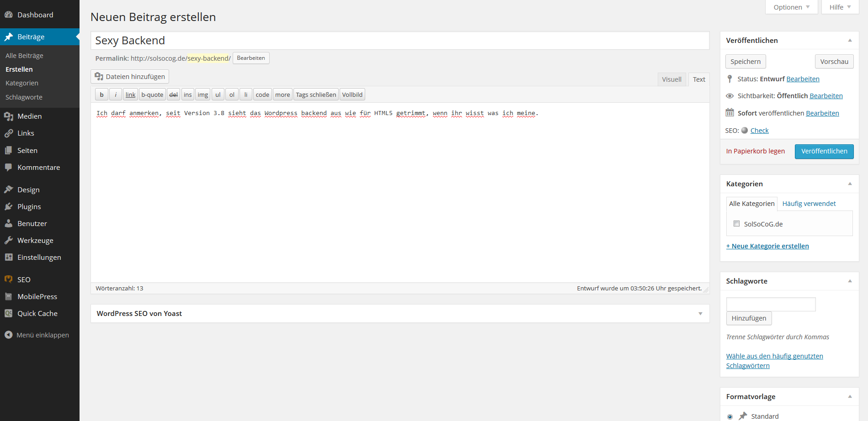Switch to the Text editor tab
Screen dimensions: 868x421
699,79
